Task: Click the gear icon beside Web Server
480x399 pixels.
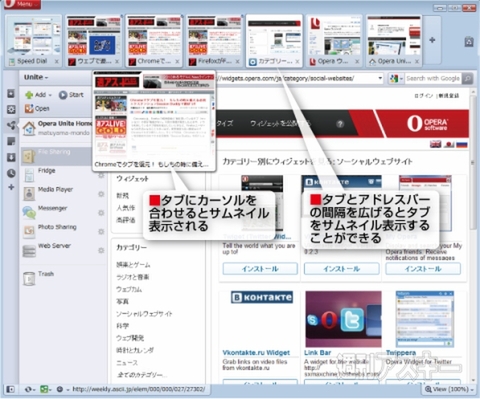Action: pos(101,250)
